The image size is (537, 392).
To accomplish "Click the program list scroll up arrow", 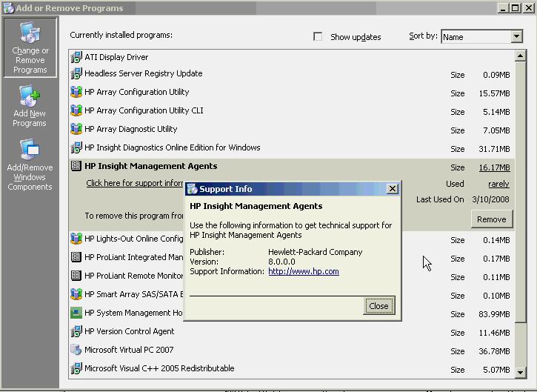I will (520, 56).
